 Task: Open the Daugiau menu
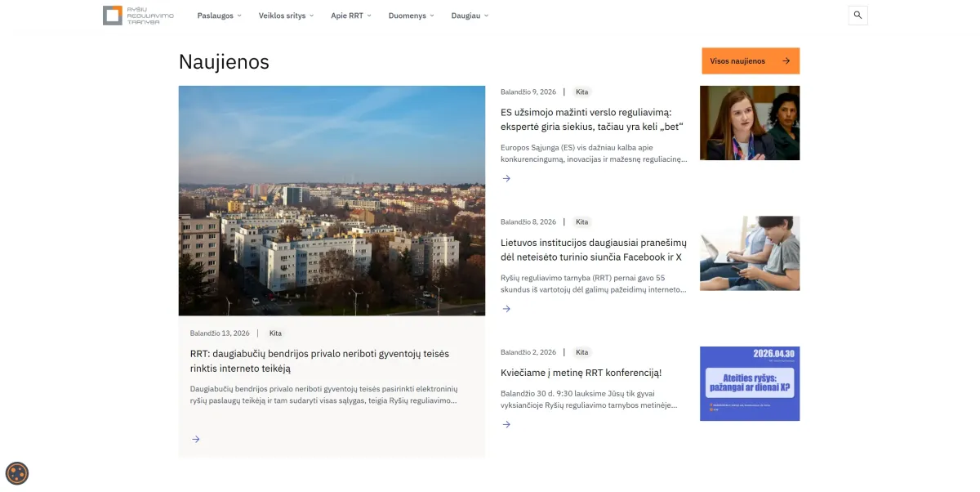pyautogui.click(x=470, y=16)
